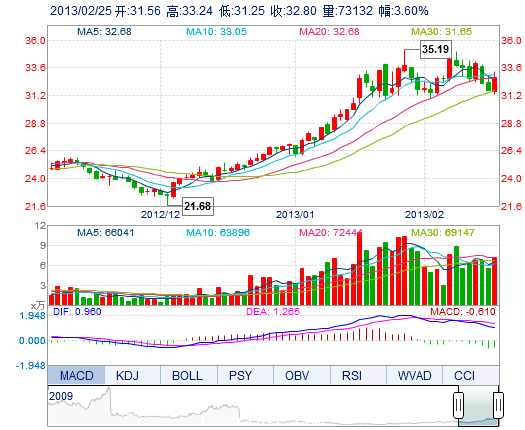Open the WVAD indicator tab
Screen dimensions: 525x430
tap(415, 375)
